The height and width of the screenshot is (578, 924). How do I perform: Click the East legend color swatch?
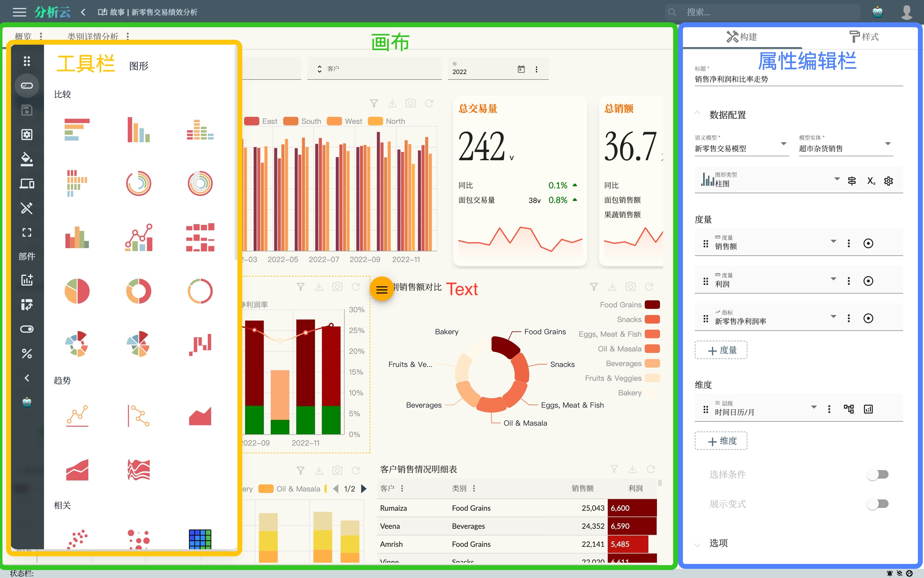click(x=251, y=121)
